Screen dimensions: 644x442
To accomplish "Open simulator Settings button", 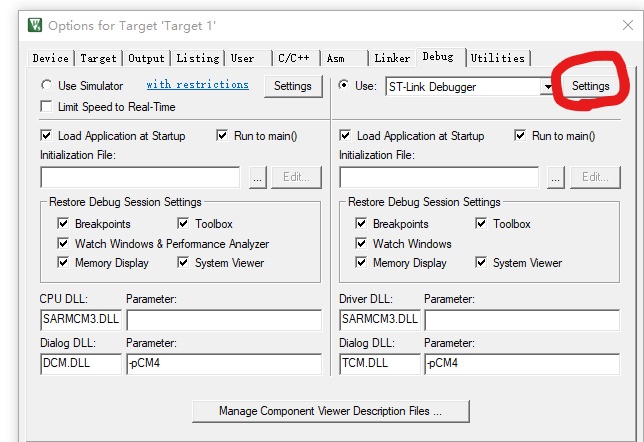I will (x=293, y=86).
